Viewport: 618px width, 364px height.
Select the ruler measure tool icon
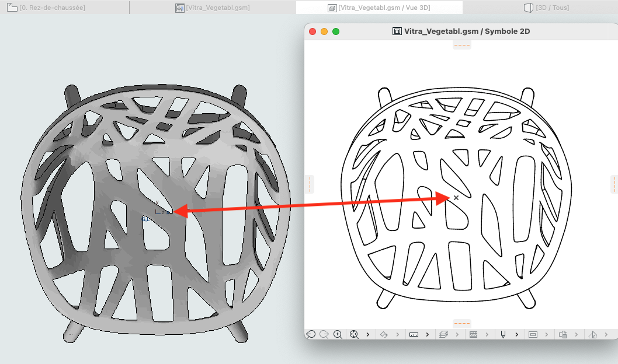click(x=414, y=334)
